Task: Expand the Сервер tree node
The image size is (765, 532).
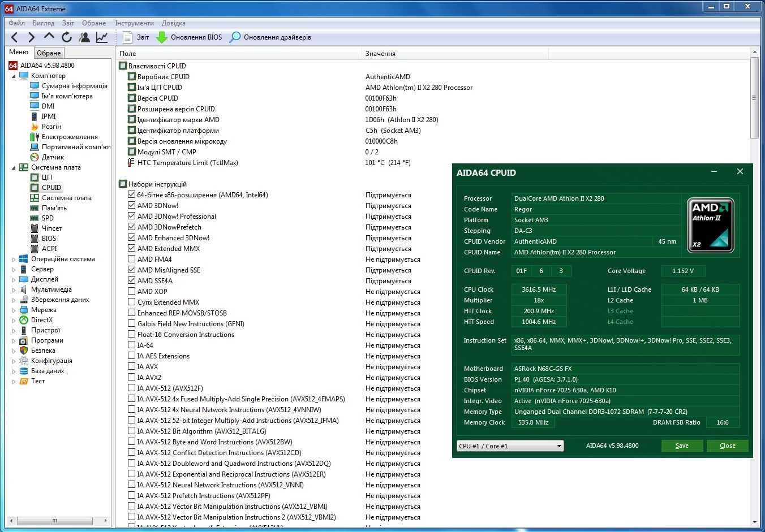Action: coord(14,269)
